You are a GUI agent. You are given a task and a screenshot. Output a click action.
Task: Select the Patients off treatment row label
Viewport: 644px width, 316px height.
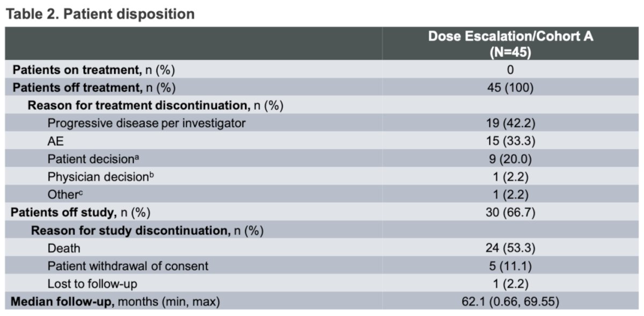click(x=94, y=88)
